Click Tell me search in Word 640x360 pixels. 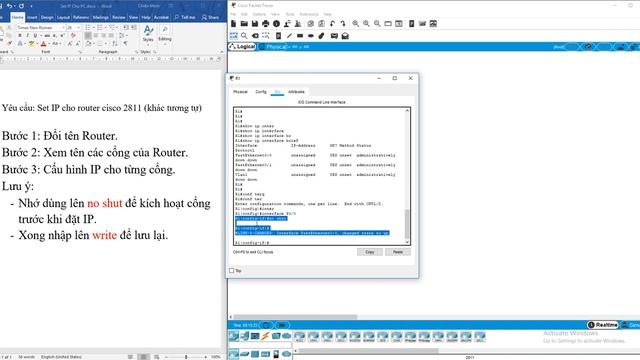coord(185,18)
